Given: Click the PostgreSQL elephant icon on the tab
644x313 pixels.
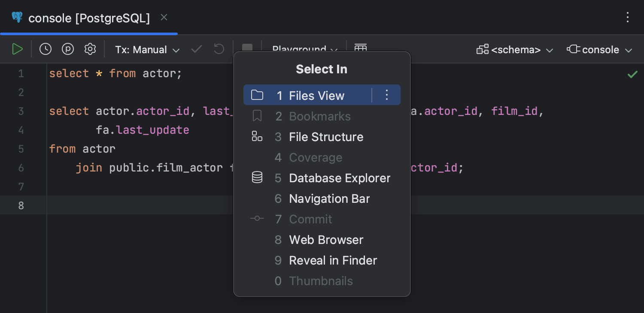Looking at the screenshot, I should [x=16, y=17].
